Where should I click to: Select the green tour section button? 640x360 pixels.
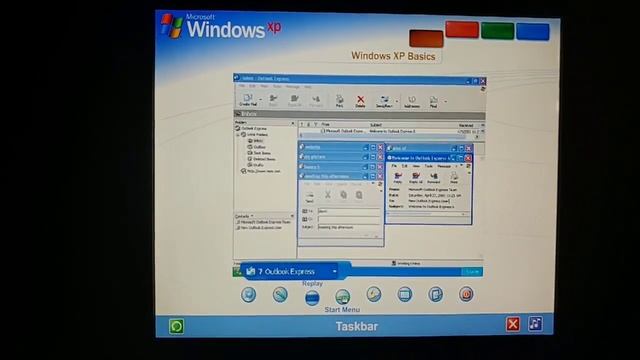(497, 31)
